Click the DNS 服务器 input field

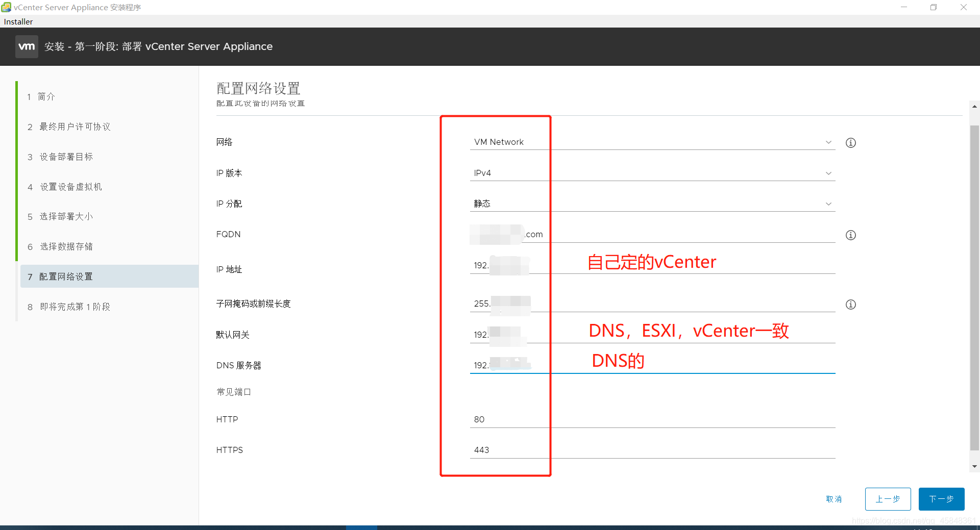[652, 365]
